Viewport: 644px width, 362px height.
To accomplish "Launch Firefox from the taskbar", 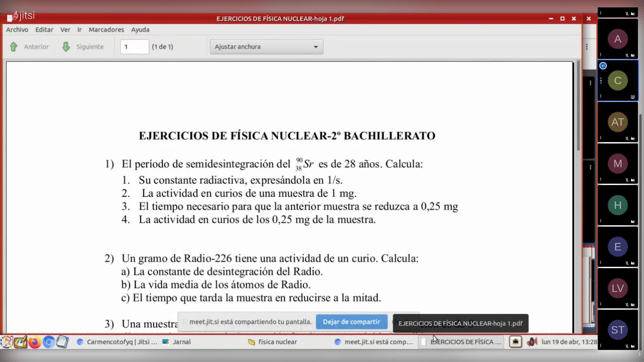I will click(35, 342).
